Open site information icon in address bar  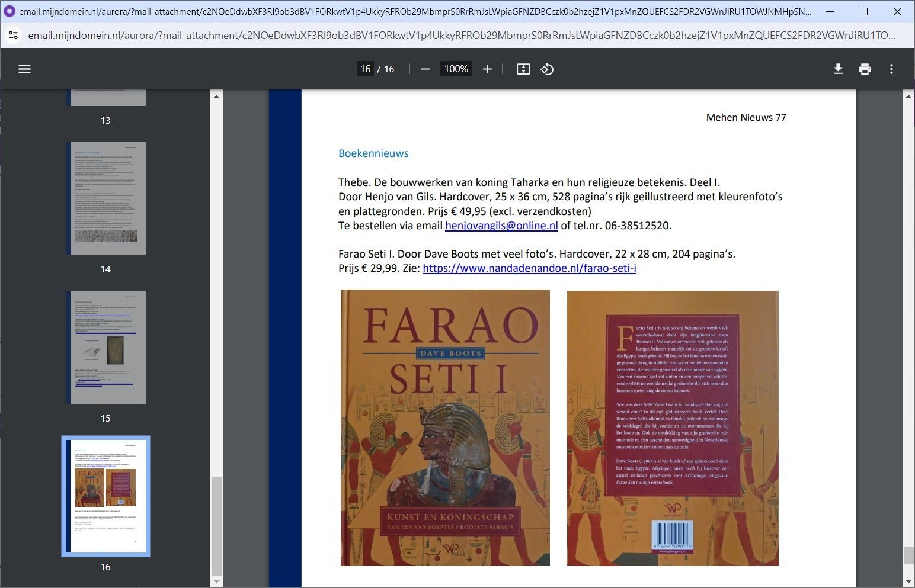(x=14, y=36)
